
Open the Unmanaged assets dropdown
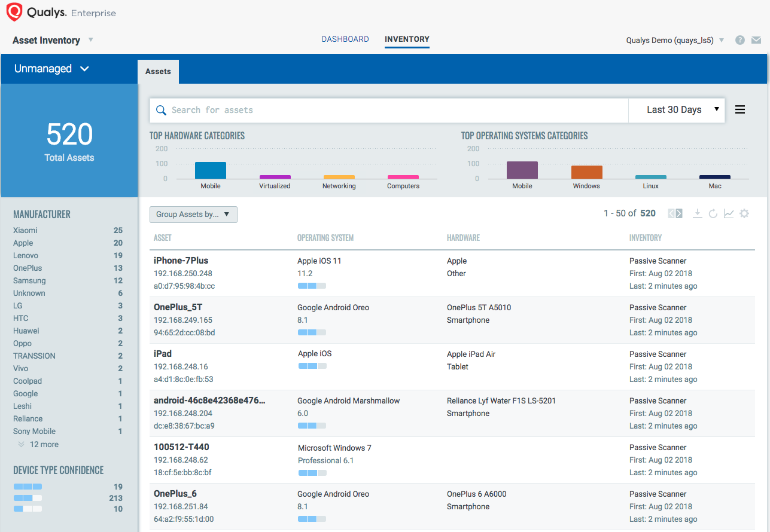pos(51,69)
